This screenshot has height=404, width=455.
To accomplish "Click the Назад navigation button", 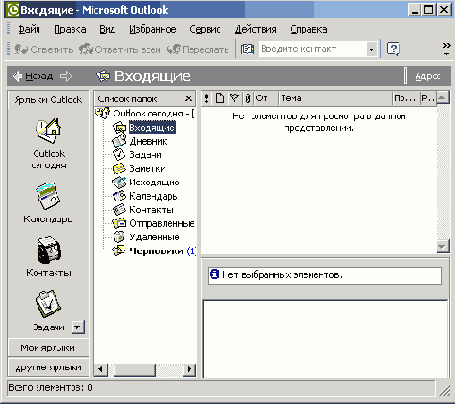I will tap(33, 76).
